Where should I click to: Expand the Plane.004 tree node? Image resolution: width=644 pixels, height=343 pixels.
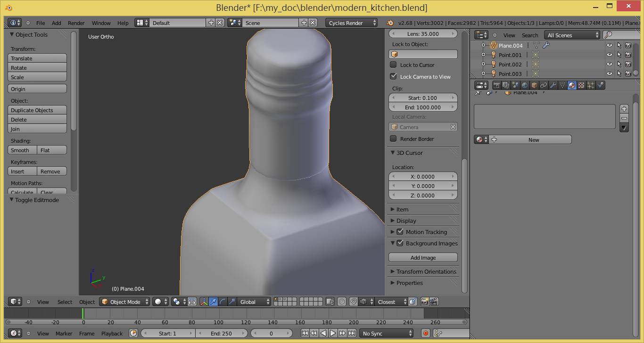click(483, 45)
